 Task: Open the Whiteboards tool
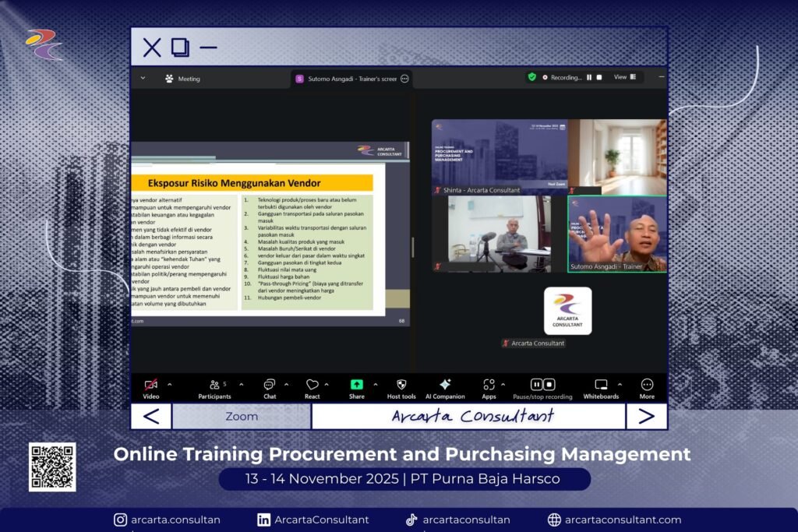(601, 385)
